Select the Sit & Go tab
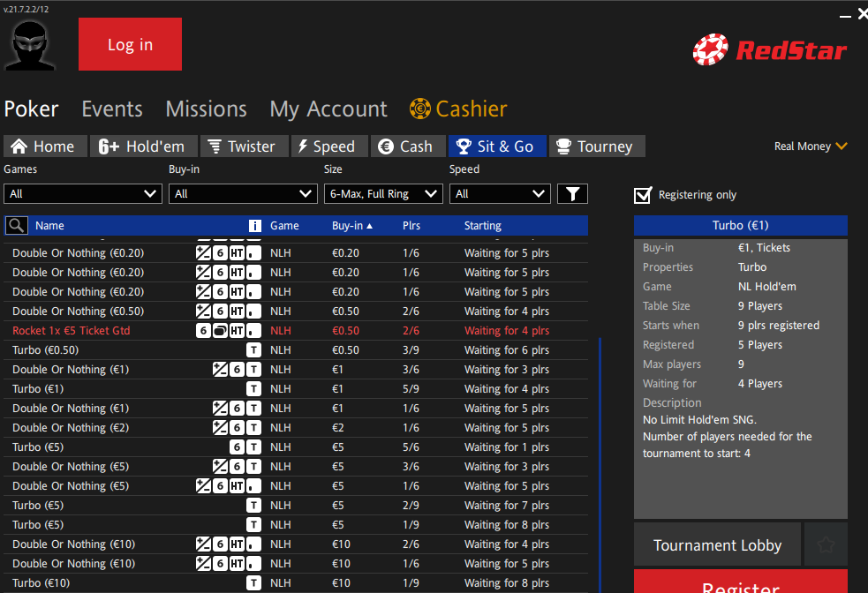 pos(497,146)
